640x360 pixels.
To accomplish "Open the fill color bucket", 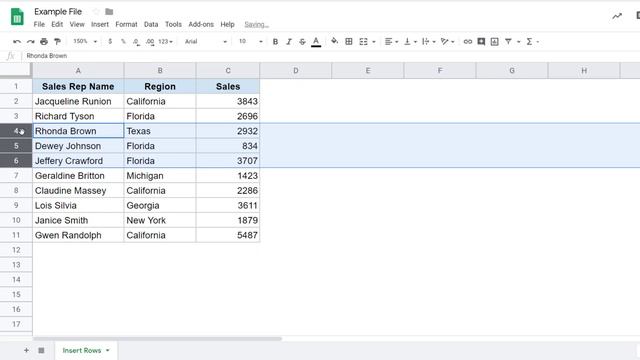I will pyautogui.click(x=334, y=41).
